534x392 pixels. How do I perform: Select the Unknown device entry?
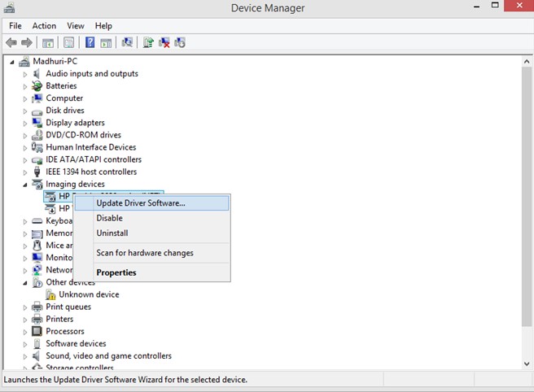[89, 294]
